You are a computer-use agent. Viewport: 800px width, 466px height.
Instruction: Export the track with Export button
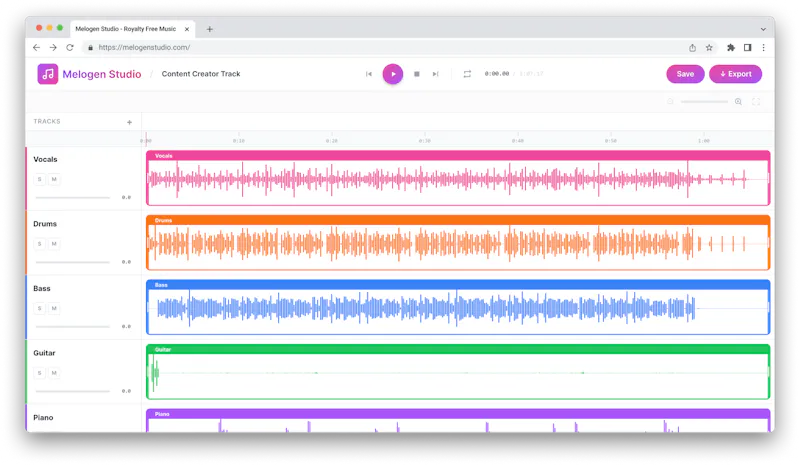point(735,74)
